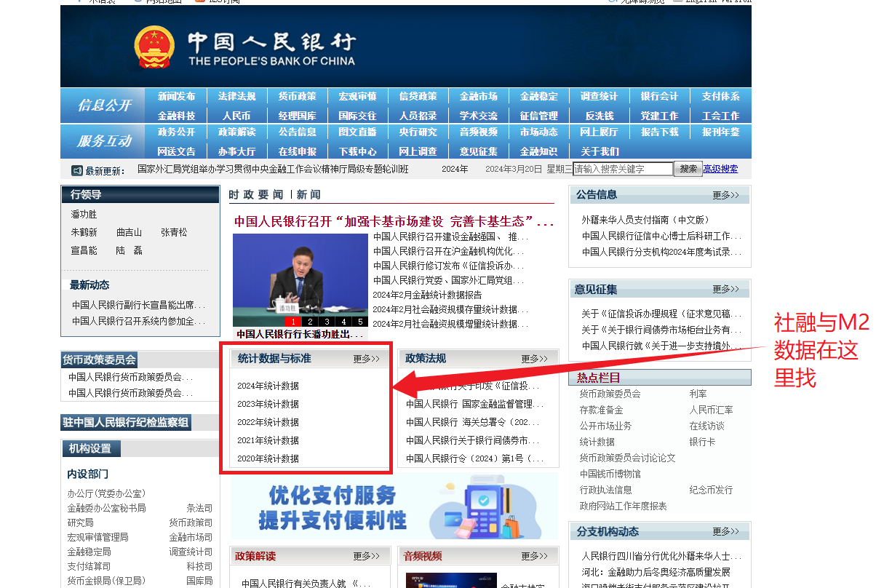Open 利率 in 热点栏目

pyautogui.click(x=698, y=394)
